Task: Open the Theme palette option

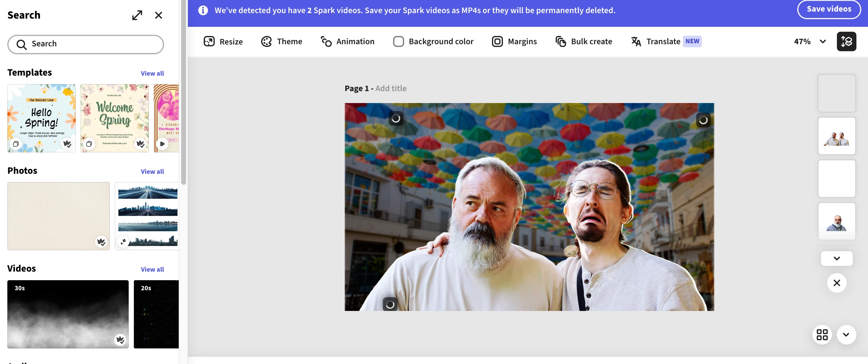Action: (282, 41)
